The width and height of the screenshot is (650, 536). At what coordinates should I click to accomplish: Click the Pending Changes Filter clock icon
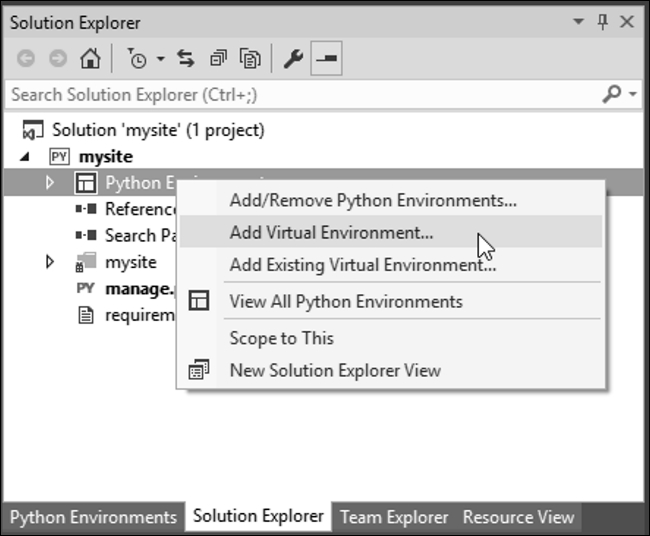coord(137,58)
